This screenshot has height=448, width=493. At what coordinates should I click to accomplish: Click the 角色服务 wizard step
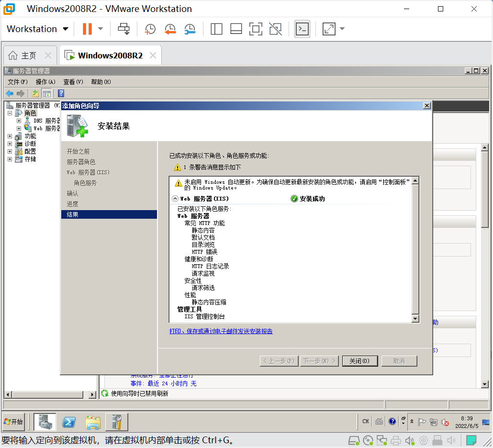pyautogui.click(x=85, y=183)
